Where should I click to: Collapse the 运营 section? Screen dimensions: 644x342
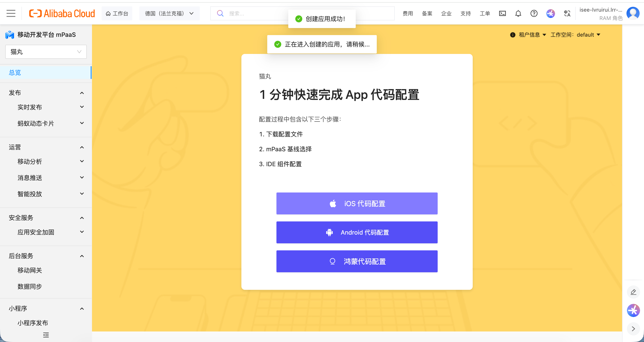(x=46, y=147)
